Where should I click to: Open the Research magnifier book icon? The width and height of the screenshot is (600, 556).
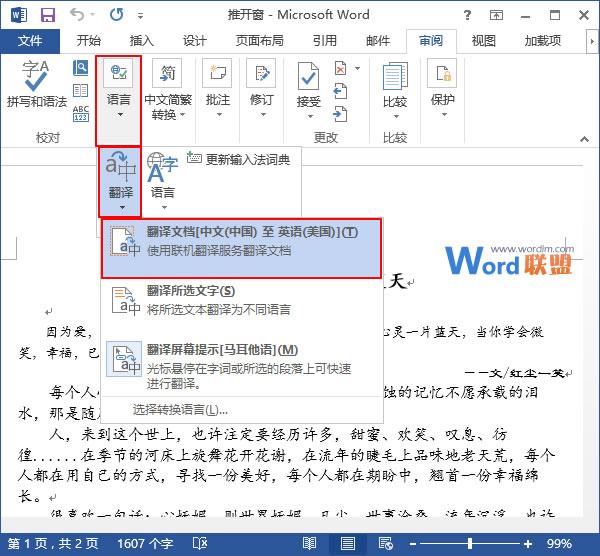80,68
